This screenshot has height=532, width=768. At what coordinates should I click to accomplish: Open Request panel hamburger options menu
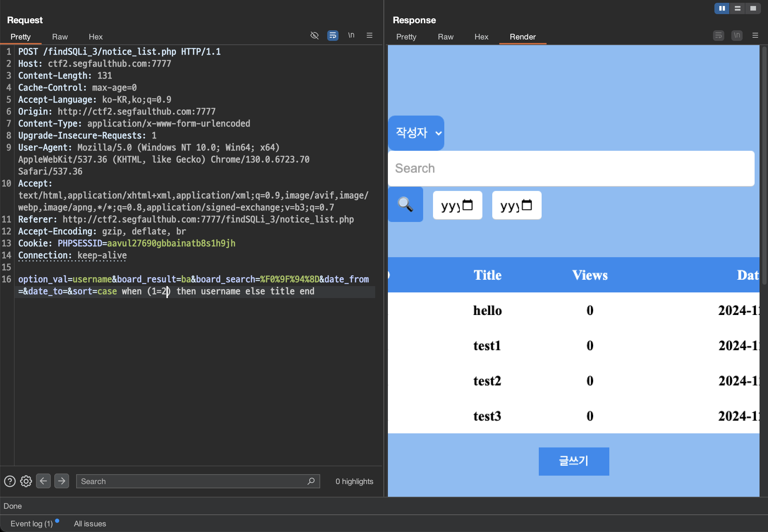point(370,36)
